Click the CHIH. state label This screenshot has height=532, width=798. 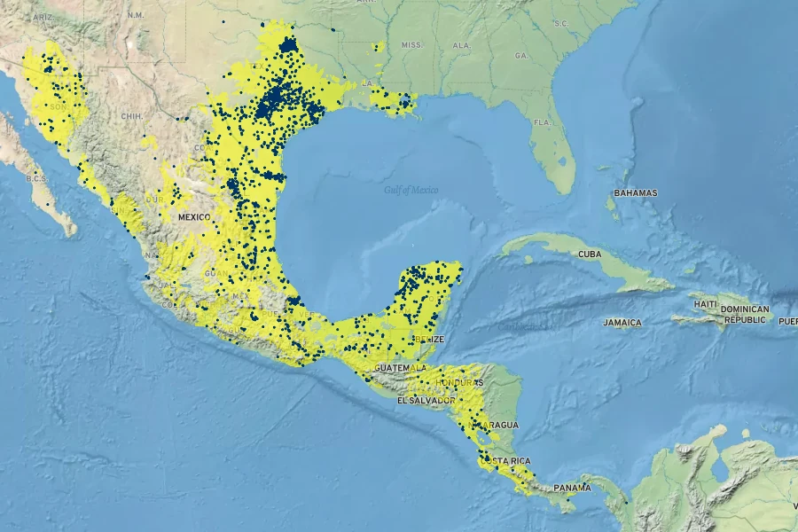(131, 116)
